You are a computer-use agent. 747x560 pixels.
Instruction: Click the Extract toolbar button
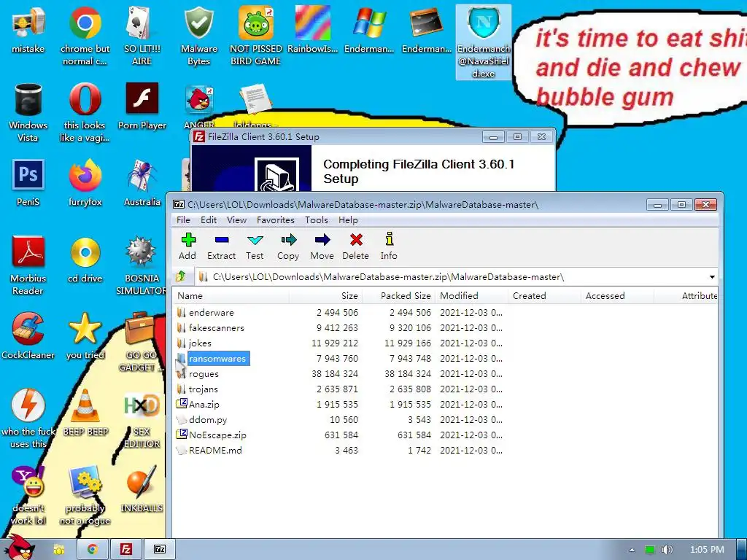222,246
